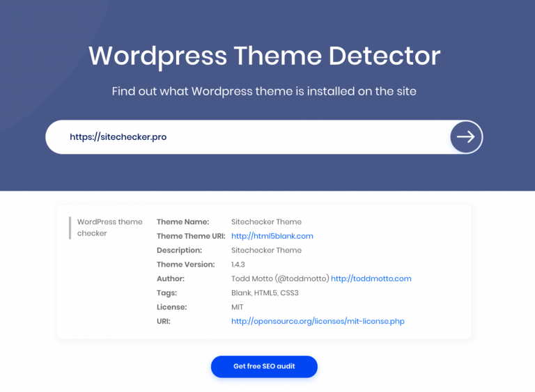
Task: Click the Wordpress Theme Detector heading
Action: click(265, 56)
